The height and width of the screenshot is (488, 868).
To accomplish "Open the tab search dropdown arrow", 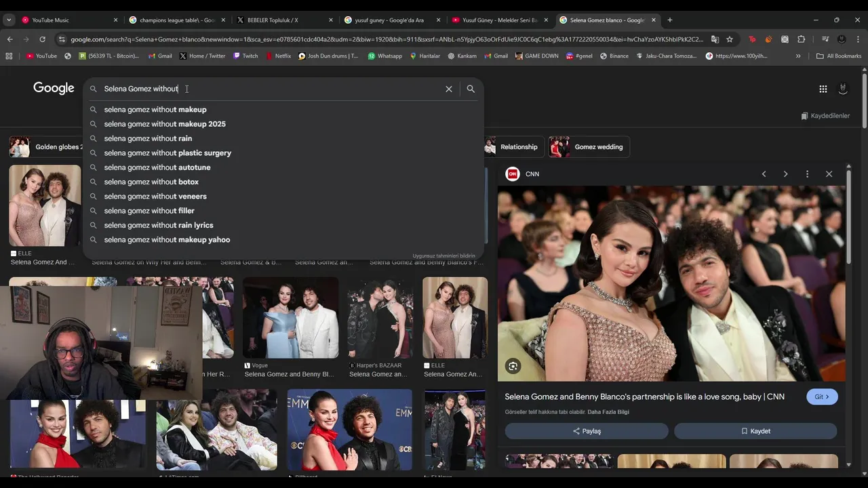I will coord(9,20).
